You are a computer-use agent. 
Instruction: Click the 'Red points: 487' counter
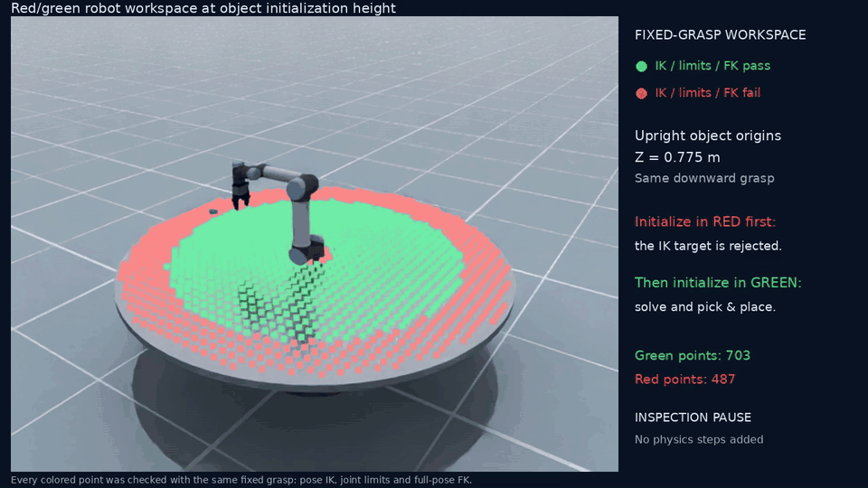684,380
